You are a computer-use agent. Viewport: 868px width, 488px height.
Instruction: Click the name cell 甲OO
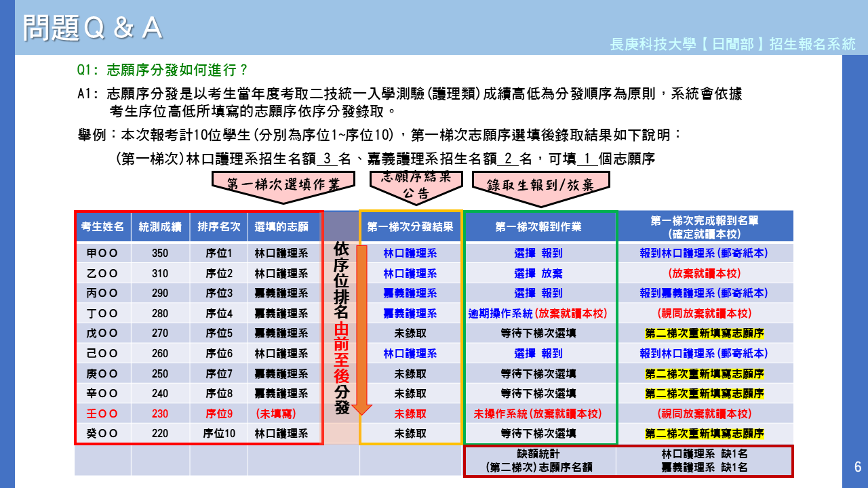point(102,253)
